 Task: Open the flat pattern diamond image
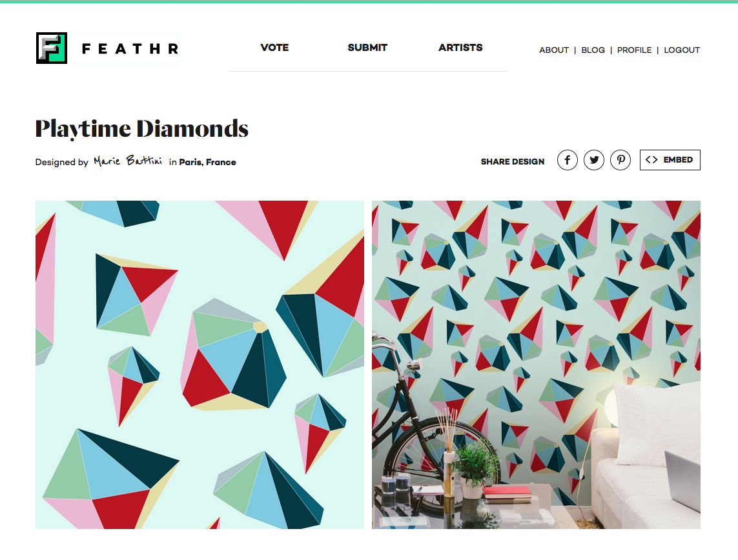[200, 365]
